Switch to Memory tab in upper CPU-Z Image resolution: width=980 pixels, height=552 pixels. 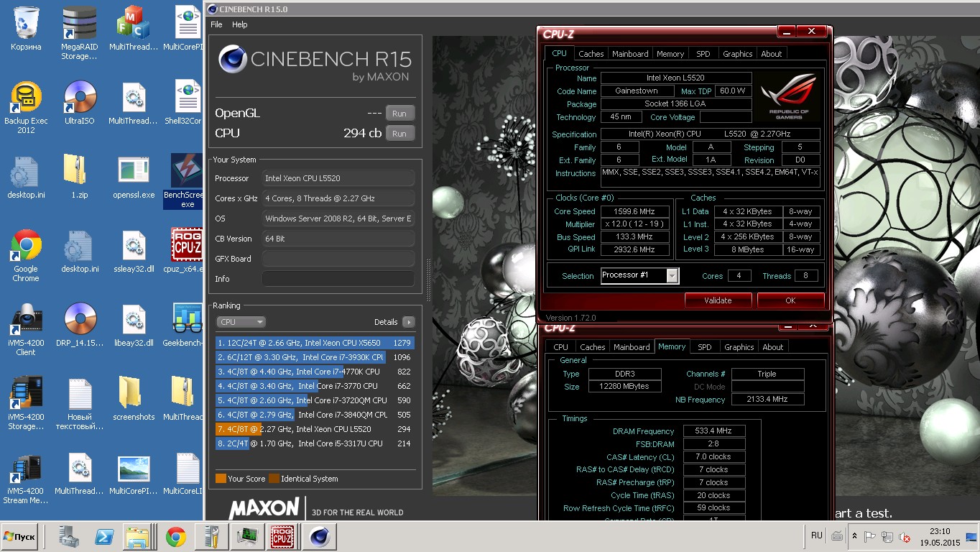670,54
